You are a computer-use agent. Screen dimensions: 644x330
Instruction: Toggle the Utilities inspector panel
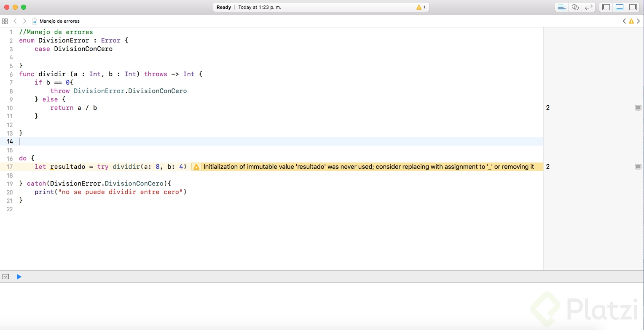pyautogui.click(x=633, y=7)
